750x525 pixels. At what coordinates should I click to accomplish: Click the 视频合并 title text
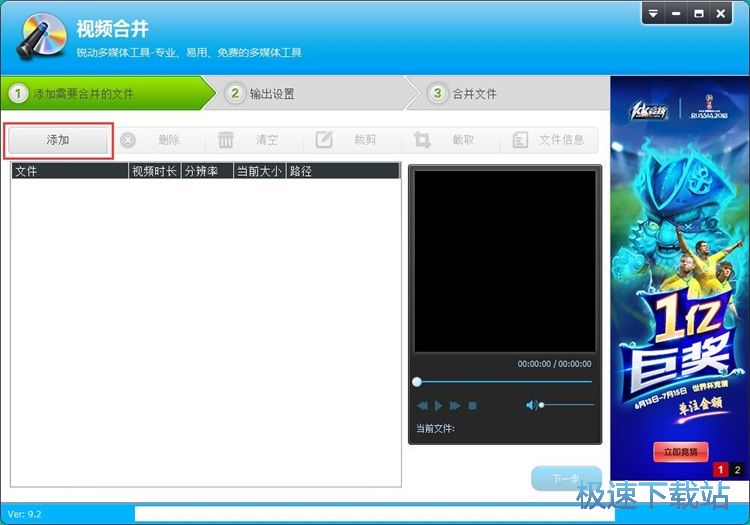tap(112, 29)
